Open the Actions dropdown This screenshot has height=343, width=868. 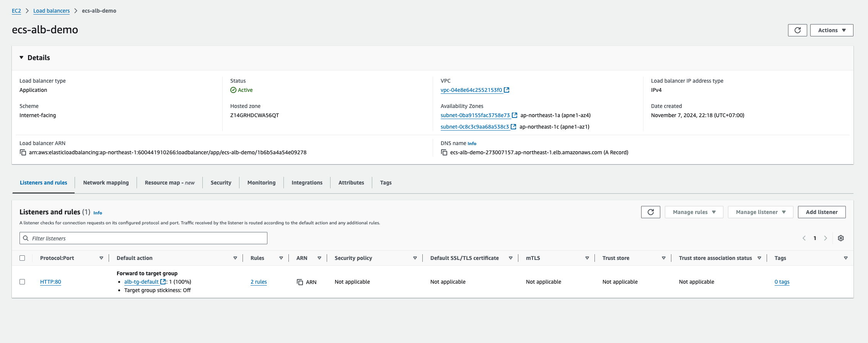832,30
